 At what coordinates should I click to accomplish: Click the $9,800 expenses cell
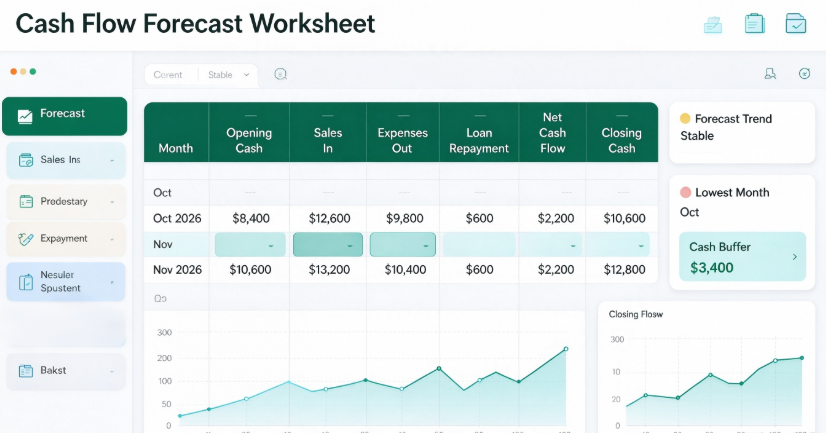[405, 219]
